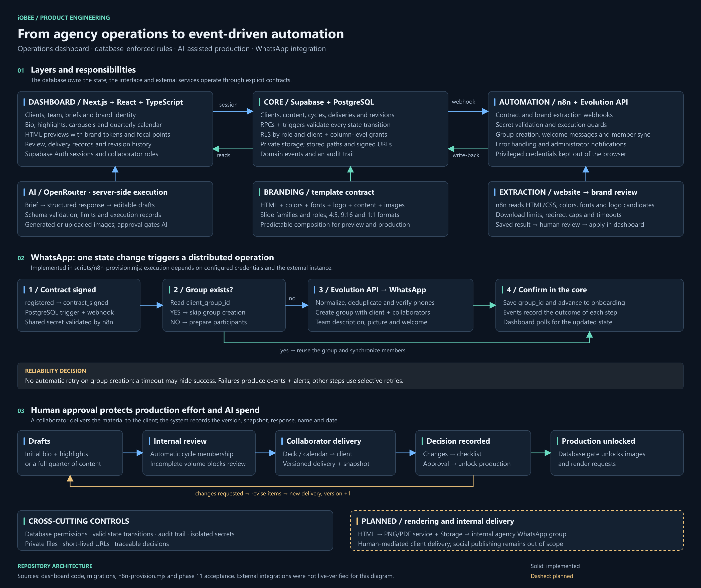Click the 'webhook' arrow label
The image size is (701, 588).
click(x=463, y=102)
